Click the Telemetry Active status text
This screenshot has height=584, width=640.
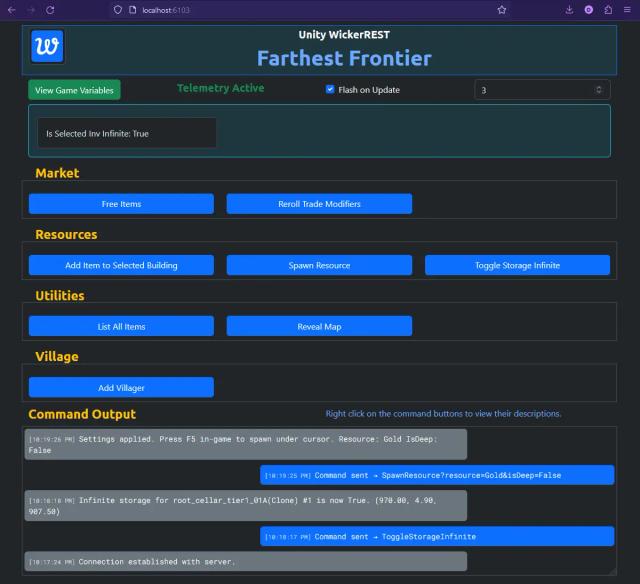click(x=220, y=88)
